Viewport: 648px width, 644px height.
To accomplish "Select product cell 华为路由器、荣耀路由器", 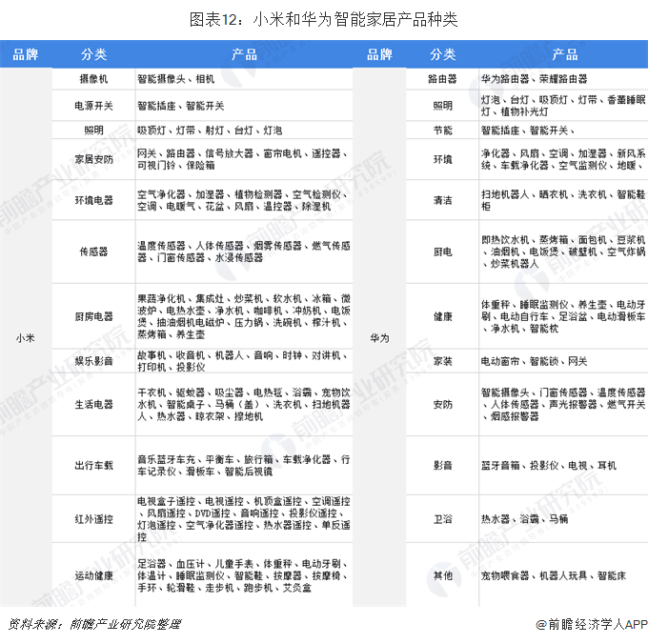I will point(563,79).
